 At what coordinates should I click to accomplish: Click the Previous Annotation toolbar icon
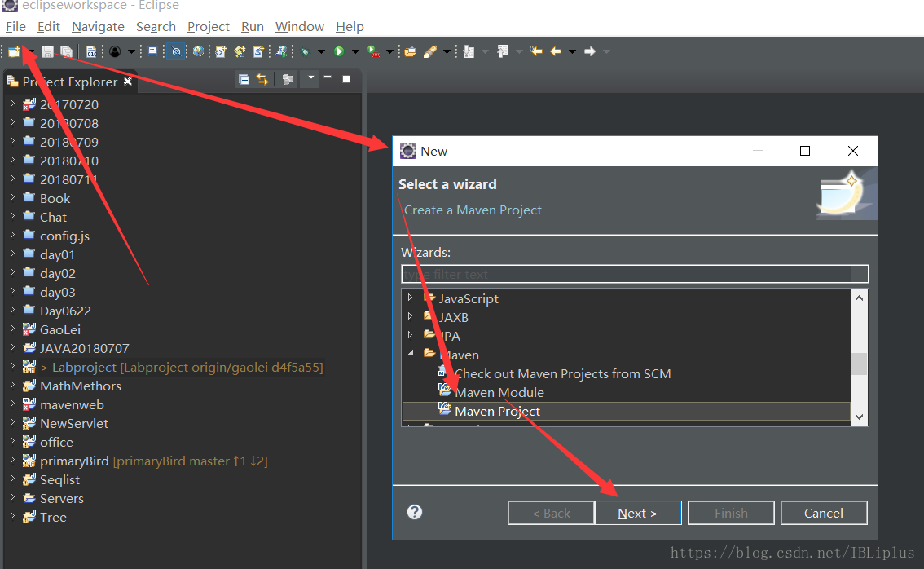[503, 52]
